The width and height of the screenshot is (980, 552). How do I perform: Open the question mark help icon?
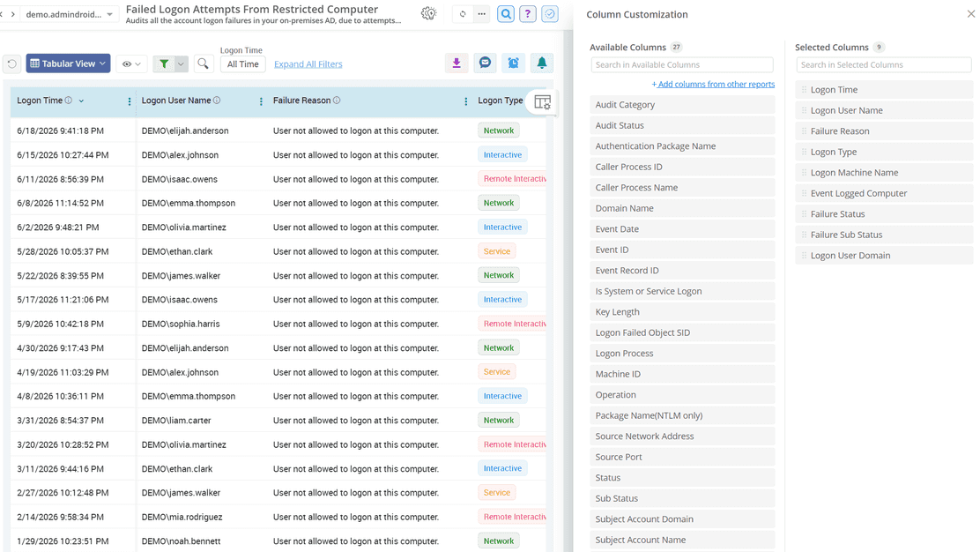pyautogui.click(x=528, y=14)
